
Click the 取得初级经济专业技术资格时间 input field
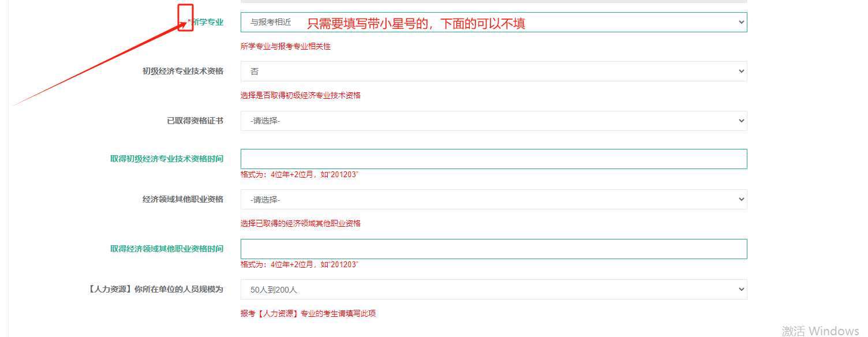(493, 159)
